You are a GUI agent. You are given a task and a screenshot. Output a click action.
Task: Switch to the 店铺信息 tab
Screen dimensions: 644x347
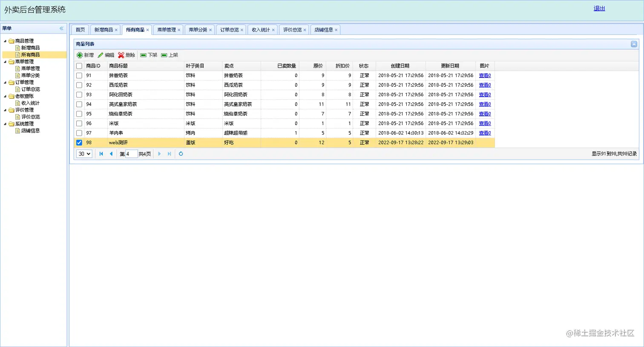[x=324, y=30]
